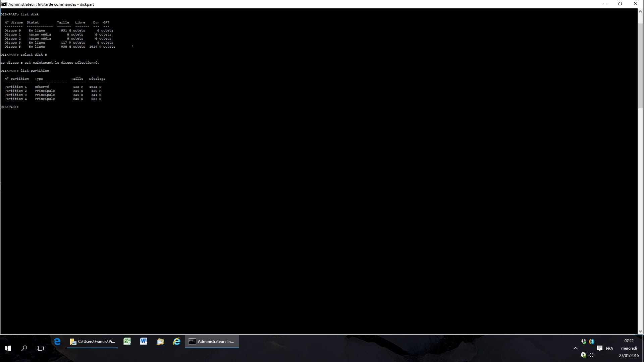Click the console scrollbar down arrow
The width and height of the screenshot is (644, 362).
(x=640, y=331)
